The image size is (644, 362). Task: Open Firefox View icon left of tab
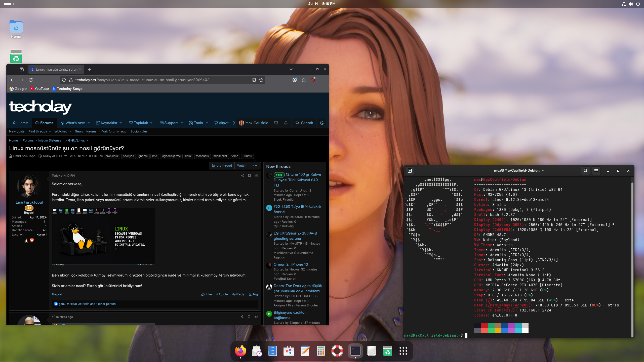point(22,69)
